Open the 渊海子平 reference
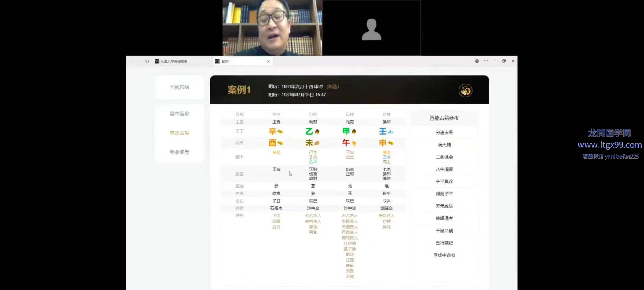Screen dimensions: 644x290 pos(444,194)
